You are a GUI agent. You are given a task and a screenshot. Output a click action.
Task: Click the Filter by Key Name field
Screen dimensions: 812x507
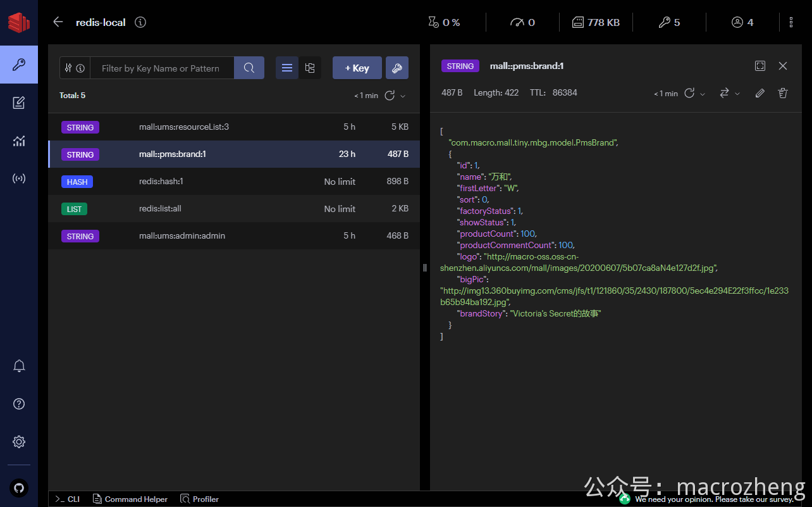tap(162, 68)
